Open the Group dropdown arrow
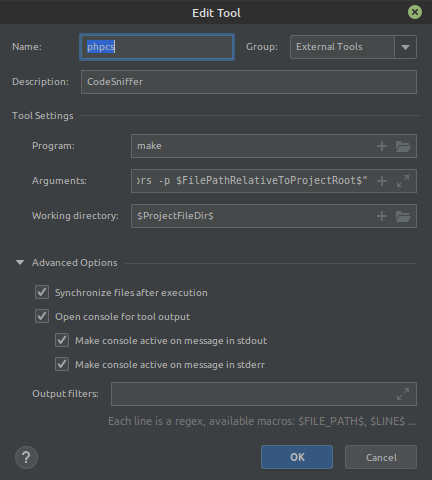Viewport: 432px width, 480px height. pyautogui.click(x=405, y=47)
